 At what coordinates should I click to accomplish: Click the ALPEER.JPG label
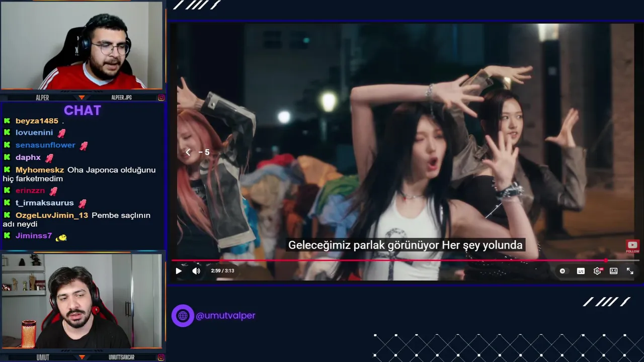pos(121,98)
